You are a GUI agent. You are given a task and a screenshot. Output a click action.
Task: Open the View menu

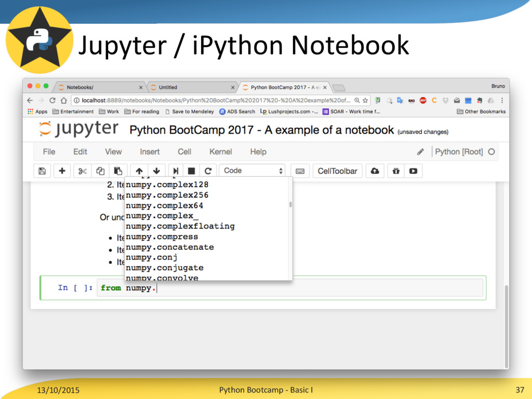point(113,152)
